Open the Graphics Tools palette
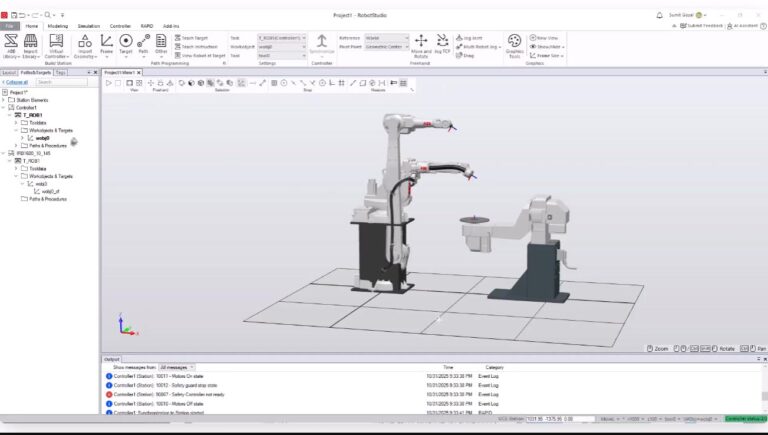This screenshot has width=768, height=435. point(514,46)
